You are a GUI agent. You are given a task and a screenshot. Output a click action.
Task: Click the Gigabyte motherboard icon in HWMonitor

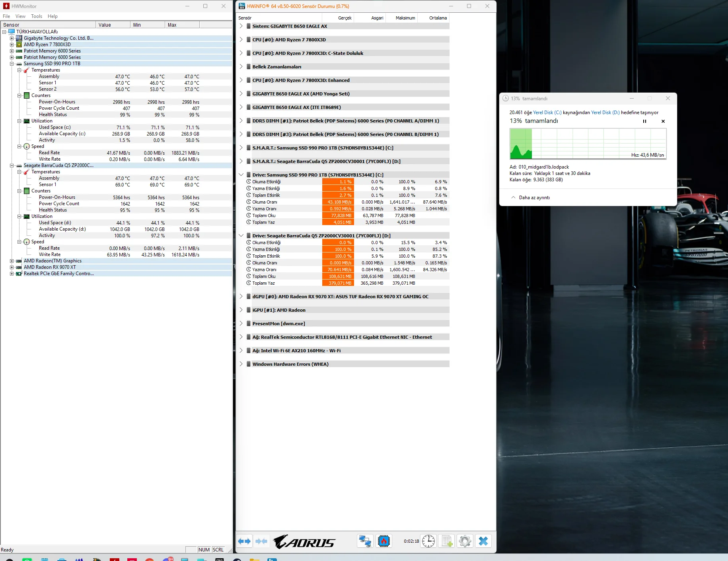(x=19, y=38)
